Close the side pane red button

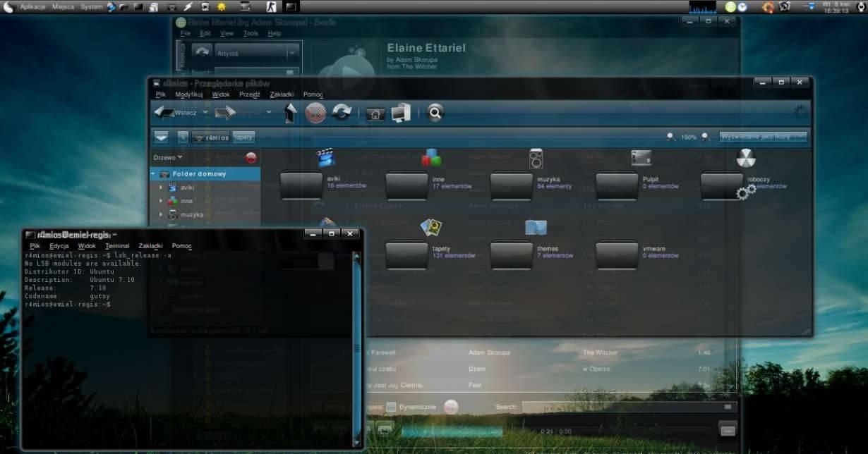[x=251, y=158]
